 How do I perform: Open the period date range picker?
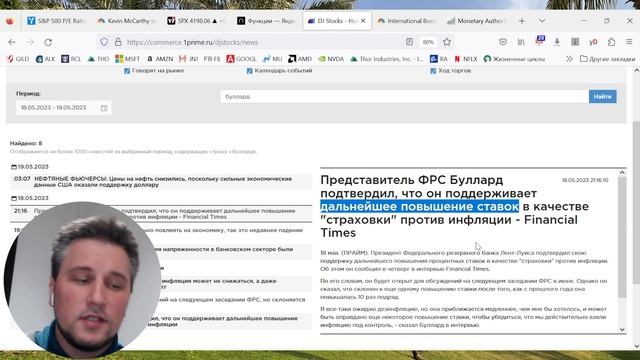(63, 108)
